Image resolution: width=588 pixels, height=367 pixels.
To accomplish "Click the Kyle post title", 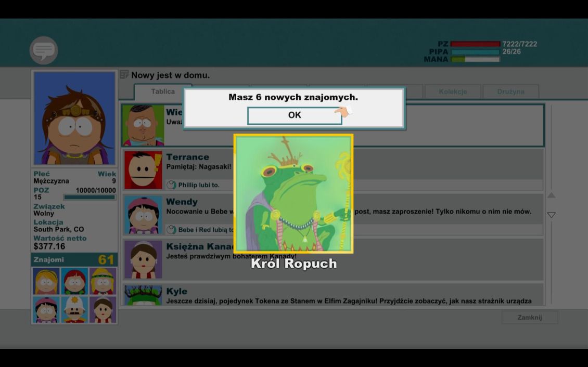I will (x=176, y=291).
